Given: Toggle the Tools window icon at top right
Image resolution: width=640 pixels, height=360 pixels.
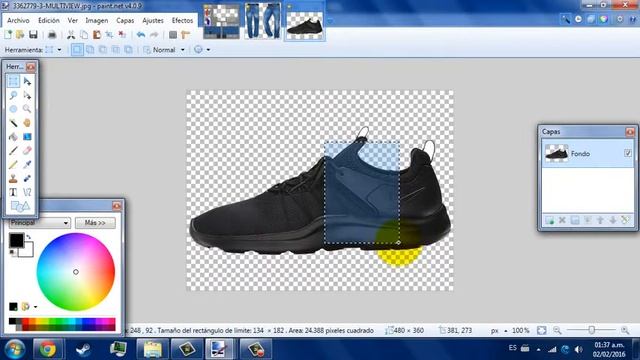Looking at the screenshot, I should [x=566, y=19].
